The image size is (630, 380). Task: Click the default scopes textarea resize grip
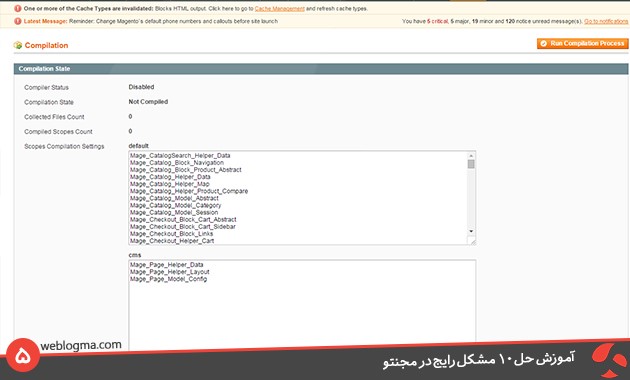click(x=472, y=241)
